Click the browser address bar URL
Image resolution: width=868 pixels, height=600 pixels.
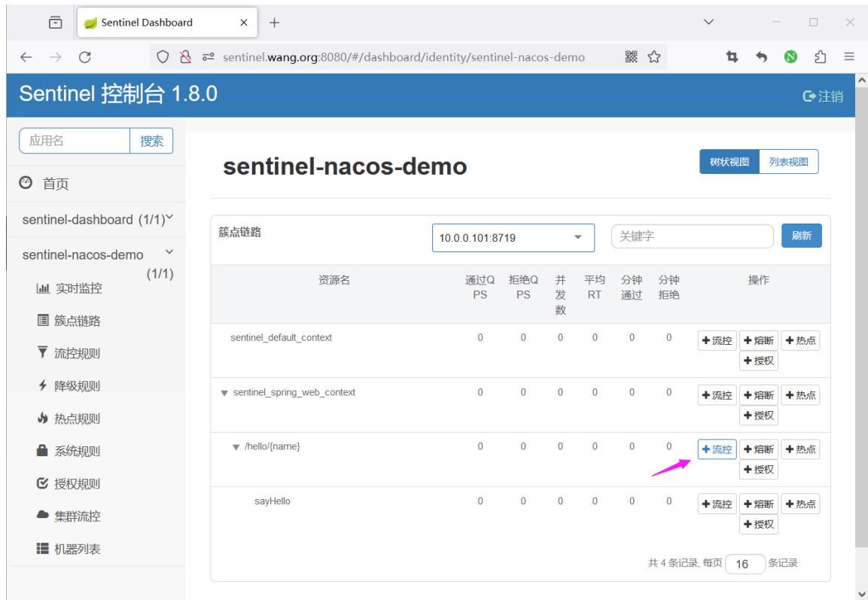click(404, 57)
